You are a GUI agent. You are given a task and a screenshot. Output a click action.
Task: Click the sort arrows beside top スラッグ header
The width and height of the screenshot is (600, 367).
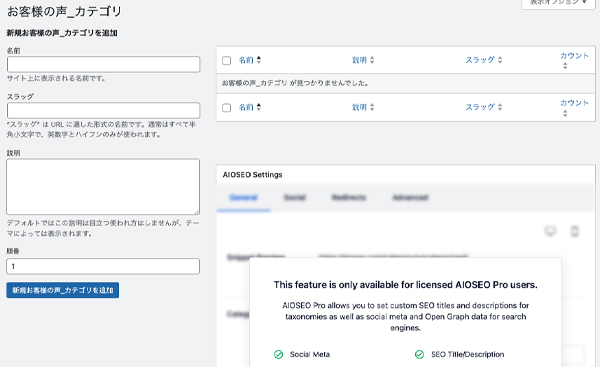click(500, 60)
